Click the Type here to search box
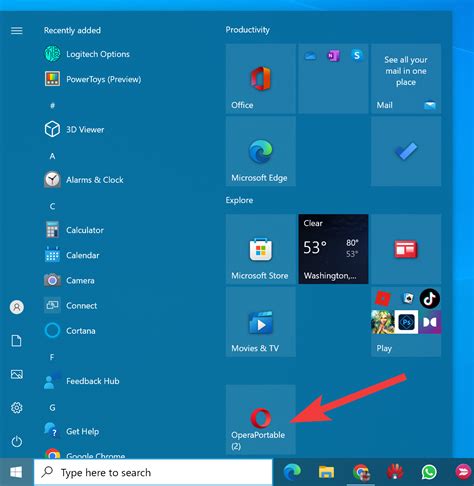The height and width of the screenshot is (486, 474). (x=153, y=472)
